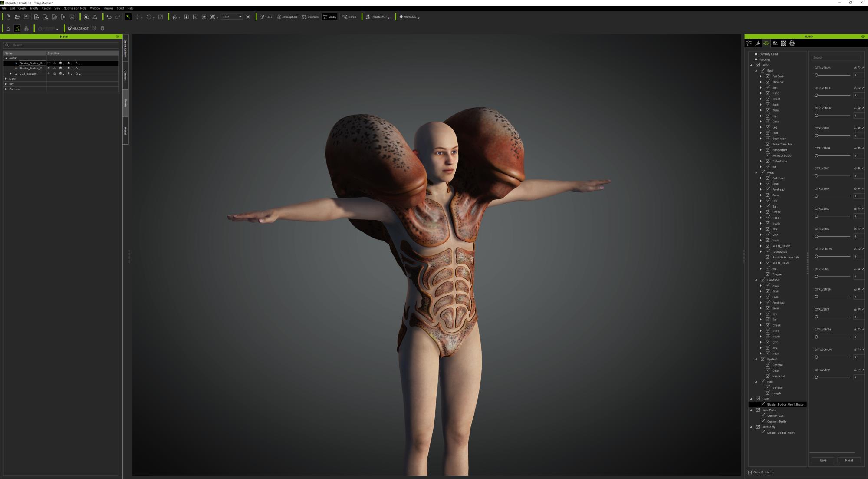Click the Morph tool button
The width and height of the screenshot is (868, 479).
(x=349, y=17)
